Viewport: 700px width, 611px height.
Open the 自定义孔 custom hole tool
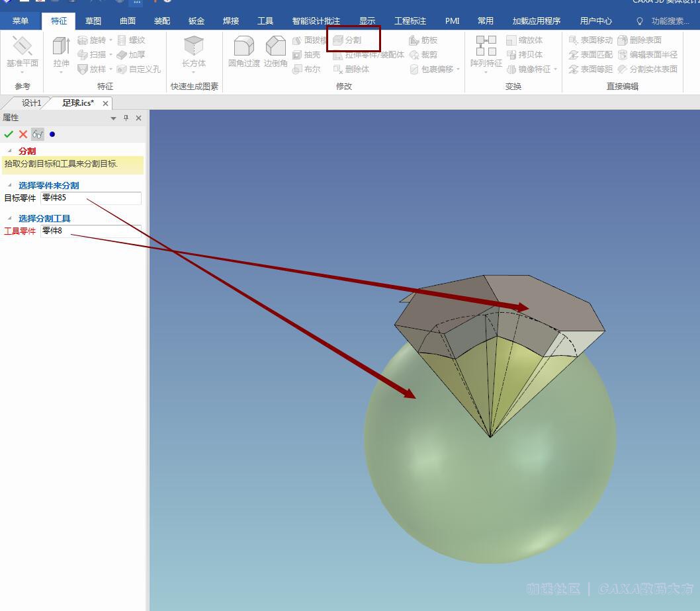click(139, 69)
